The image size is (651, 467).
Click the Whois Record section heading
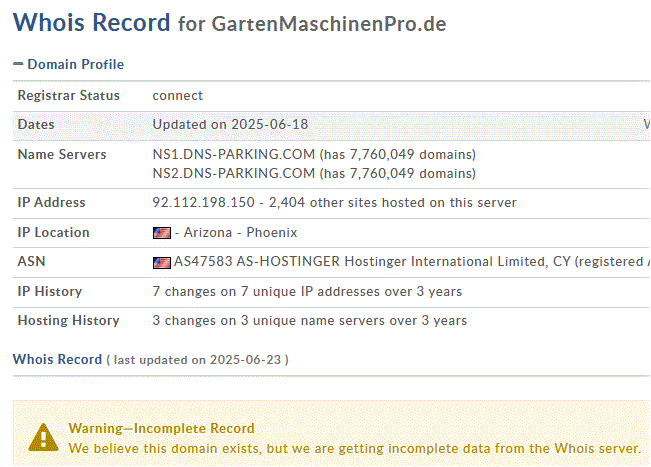[57, 359]
